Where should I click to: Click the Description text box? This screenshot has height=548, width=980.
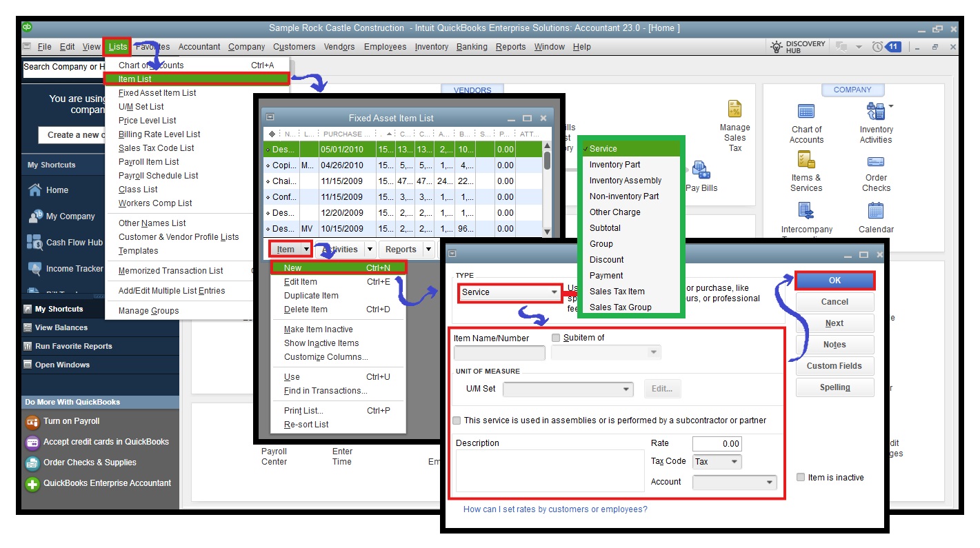coord(549,471)
